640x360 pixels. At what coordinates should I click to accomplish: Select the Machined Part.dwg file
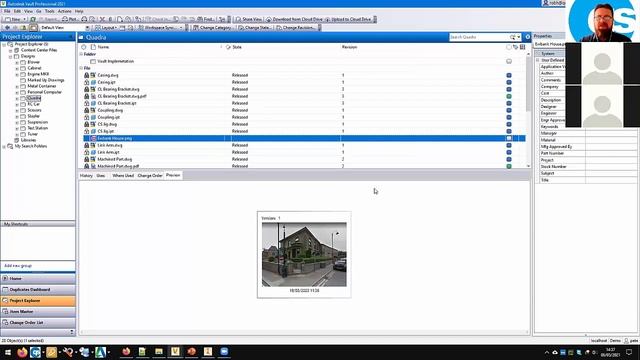coord(115,159)
